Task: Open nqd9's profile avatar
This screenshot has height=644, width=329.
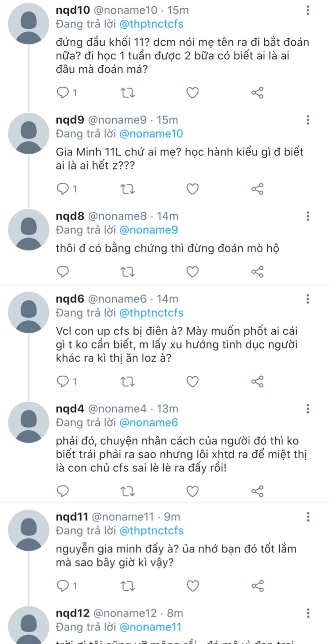Action: coord(29,133)
